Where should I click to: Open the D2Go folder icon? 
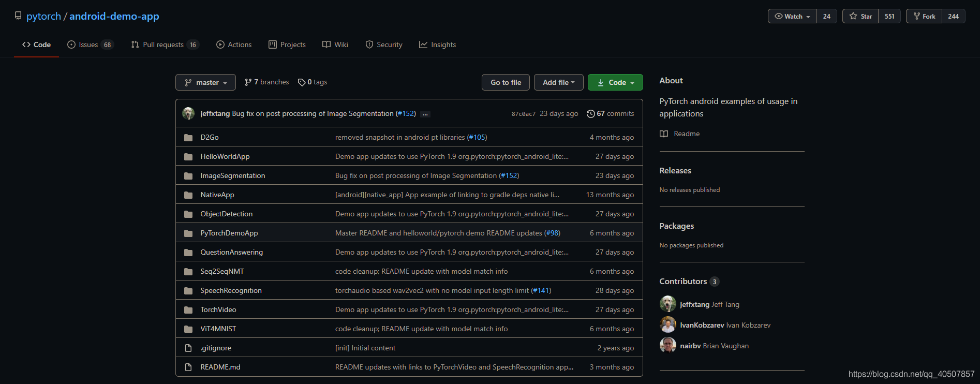tap(188, 137)
